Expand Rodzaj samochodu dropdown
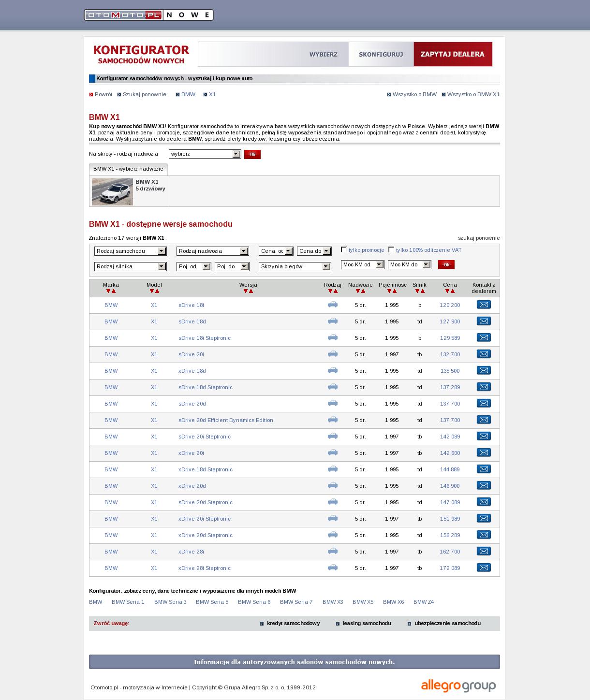Screen dimensions: 590x700 131,251
